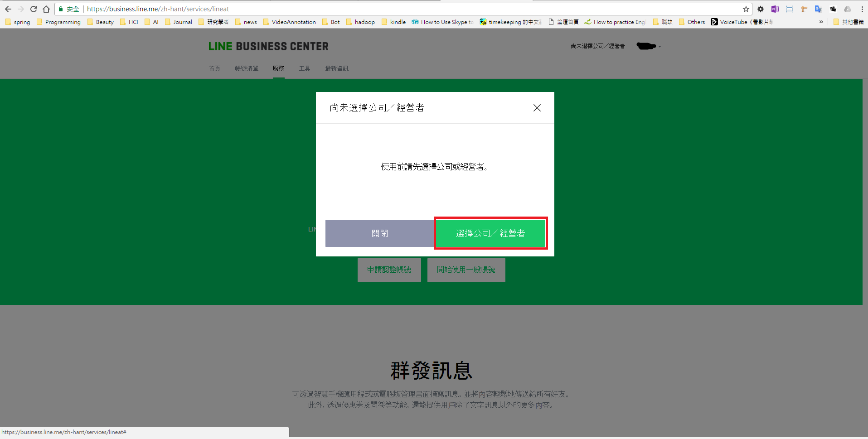Open the OneNote clipper extension
Image resolution: width=868 pixels, height=439 pixels.
coord(775,9)
